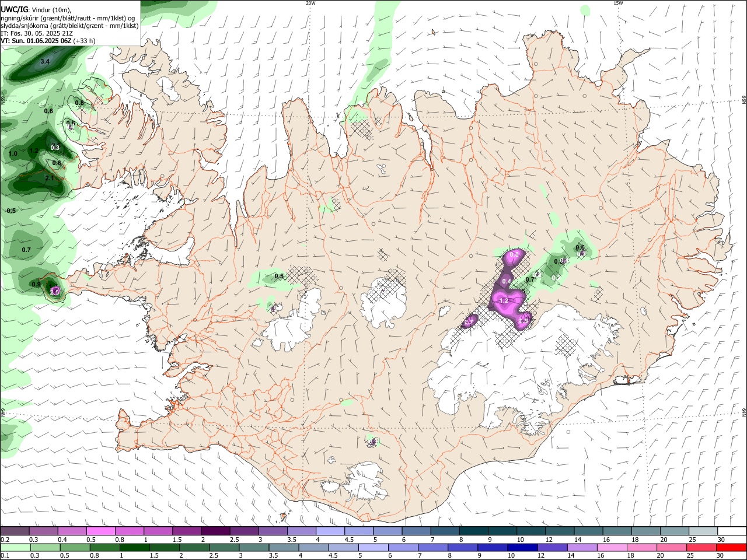
Task: Click the '0.7' value over the western sea
Action: tap(26, 250)
